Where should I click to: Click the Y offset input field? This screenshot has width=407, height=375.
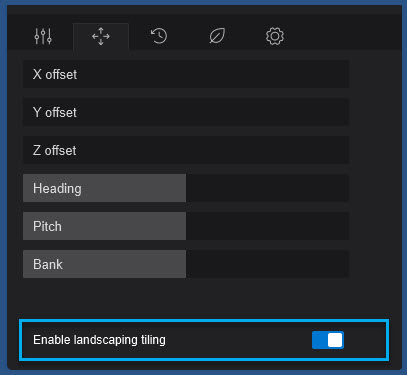[186, 112]
